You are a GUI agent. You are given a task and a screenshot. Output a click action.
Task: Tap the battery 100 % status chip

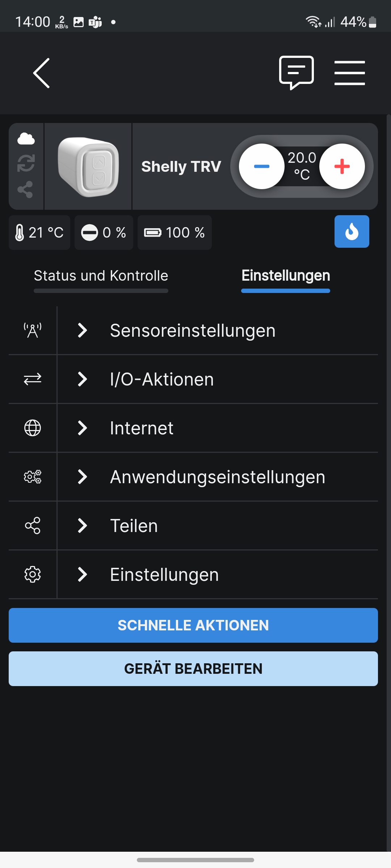coord(175,233)
